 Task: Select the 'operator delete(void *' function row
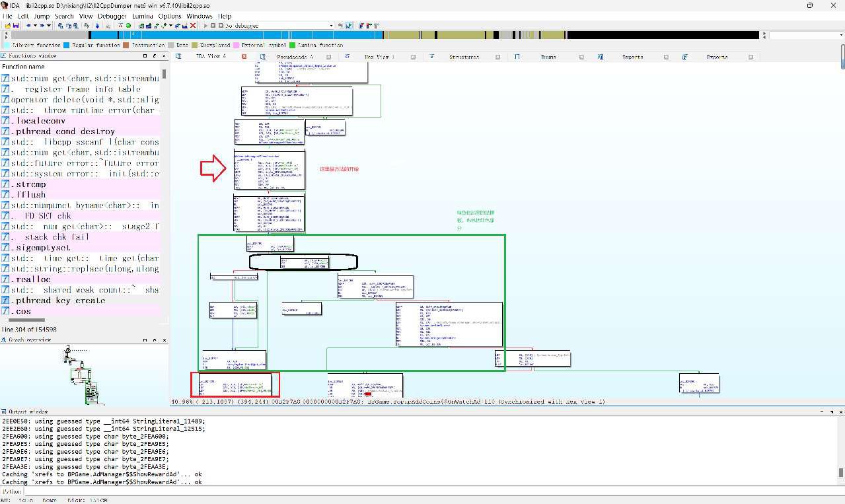(x=80, y=100)
